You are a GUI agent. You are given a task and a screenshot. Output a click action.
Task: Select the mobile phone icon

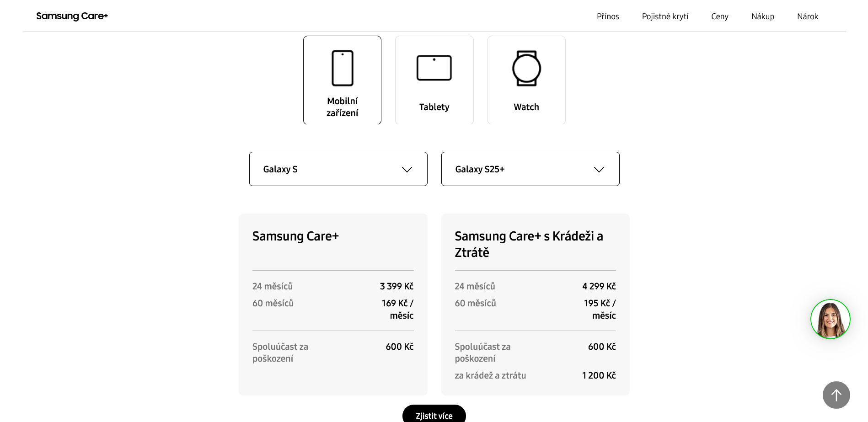pos(342,68)
